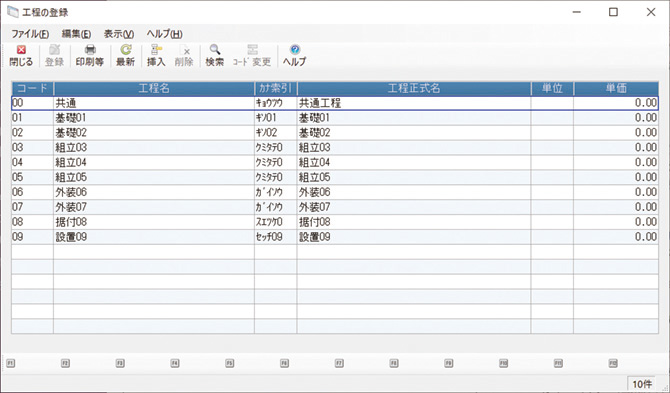Click the F12 function key button
The height and width of the screenshot is (393, 670).
click(613, 364)
